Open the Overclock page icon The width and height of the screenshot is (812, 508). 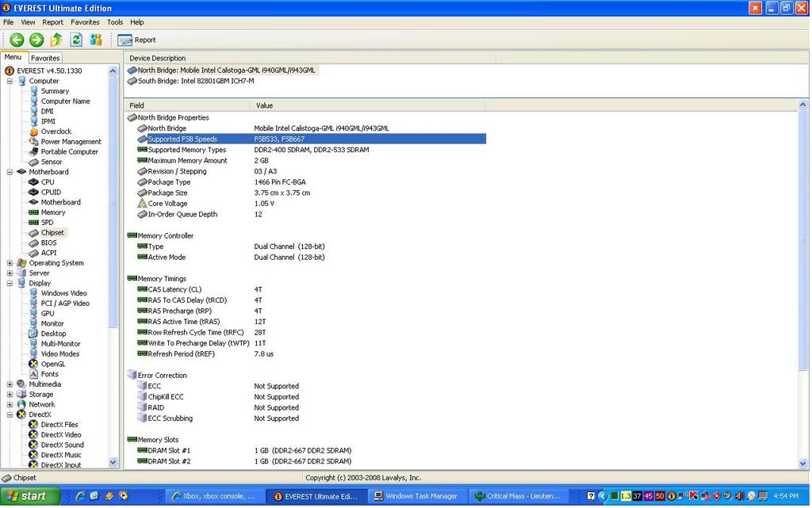point(33,132)
